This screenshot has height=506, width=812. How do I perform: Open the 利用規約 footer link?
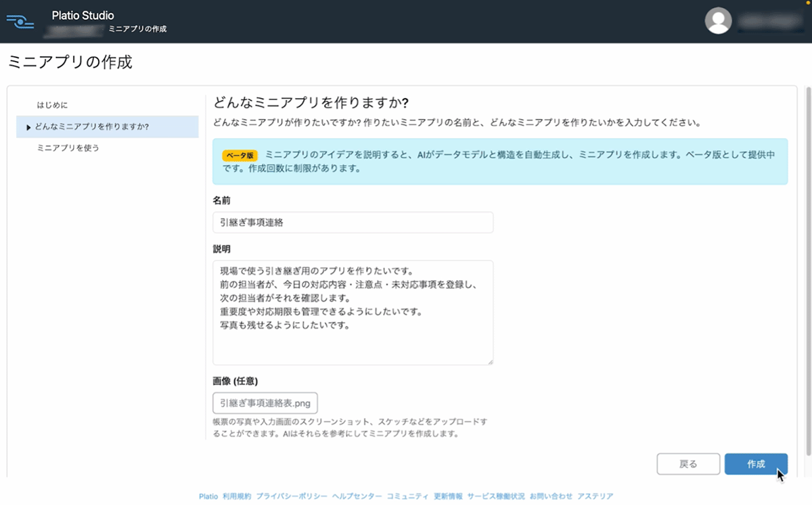(237, 496)
